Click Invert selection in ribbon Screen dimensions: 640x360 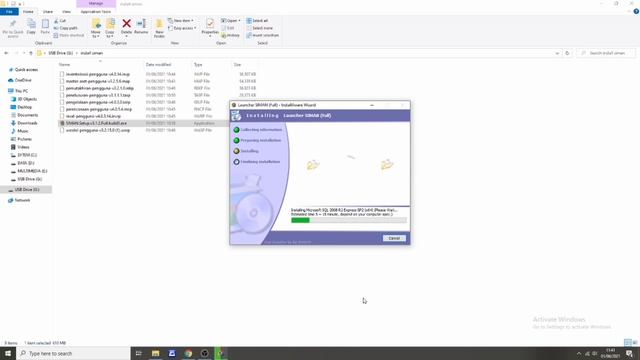tap(262, 36)
